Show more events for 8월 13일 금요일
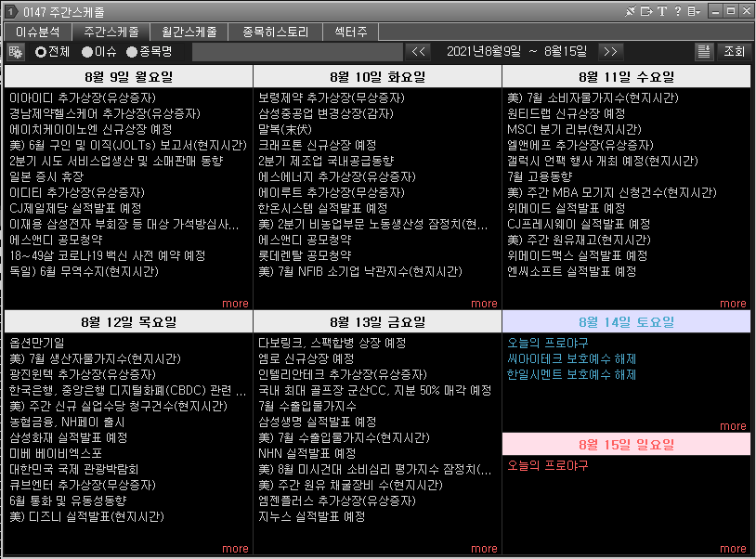 pyautogui.click(x=484, y=549)
